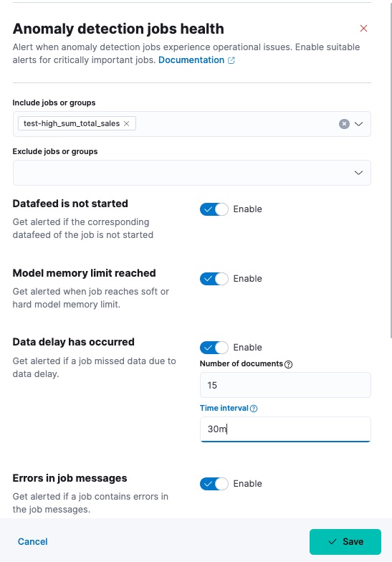Screen dimensions: 392x562
Task: Toggle the Datafeed is not started switch
Action: coord(214,209)
